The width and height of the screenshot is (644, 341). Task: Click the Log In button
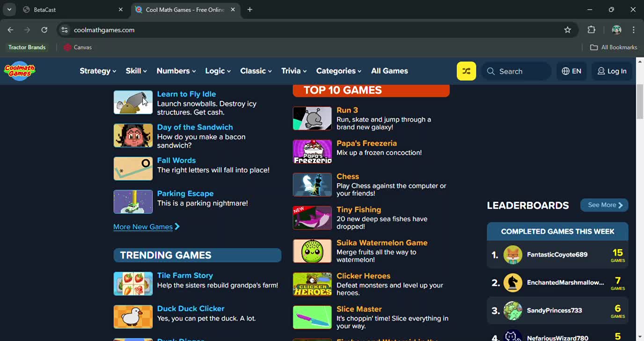click(612, 71)
